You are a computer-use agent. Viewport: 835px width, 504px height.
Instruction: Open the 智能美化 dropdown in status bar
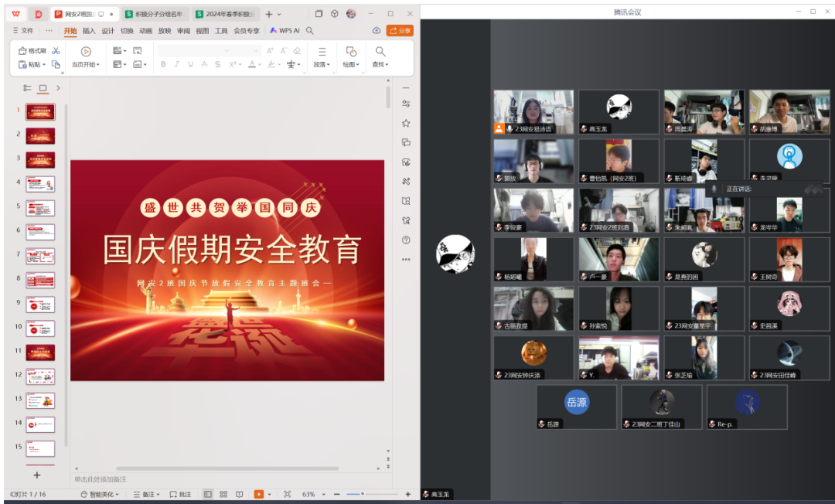(x=101, y=494)
